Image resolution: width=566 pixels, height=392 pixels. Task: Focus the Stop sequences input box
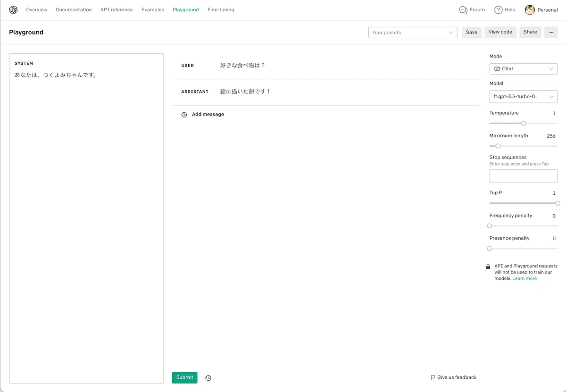[524, 176]
